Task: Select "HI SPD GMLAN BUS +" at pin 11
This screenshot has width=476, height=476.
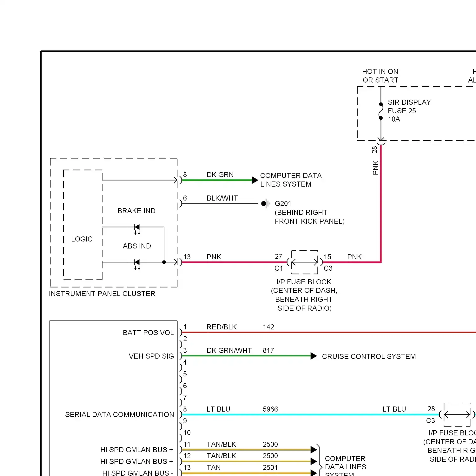Action: coord(136,450)
